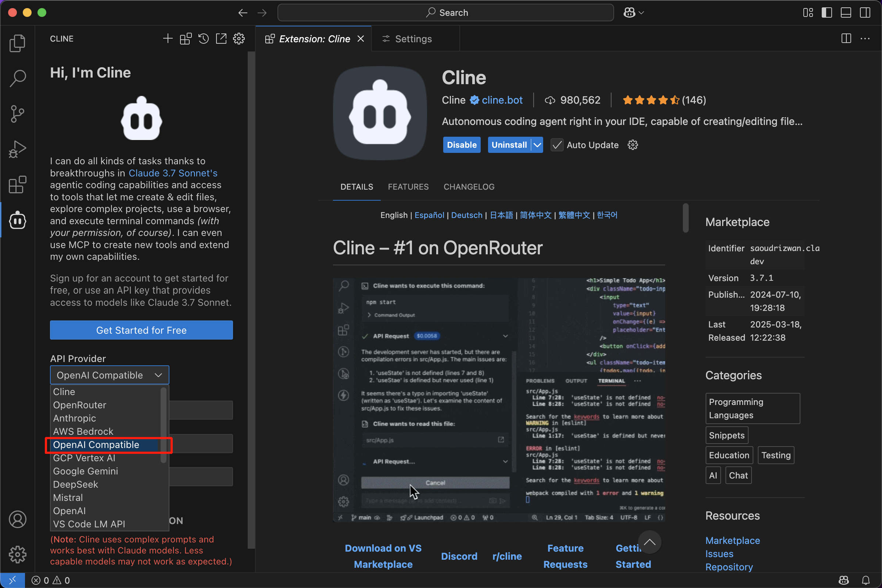Switch to the Settings editor tab
This screenshot has height=588, width=882.
point(413,39)
